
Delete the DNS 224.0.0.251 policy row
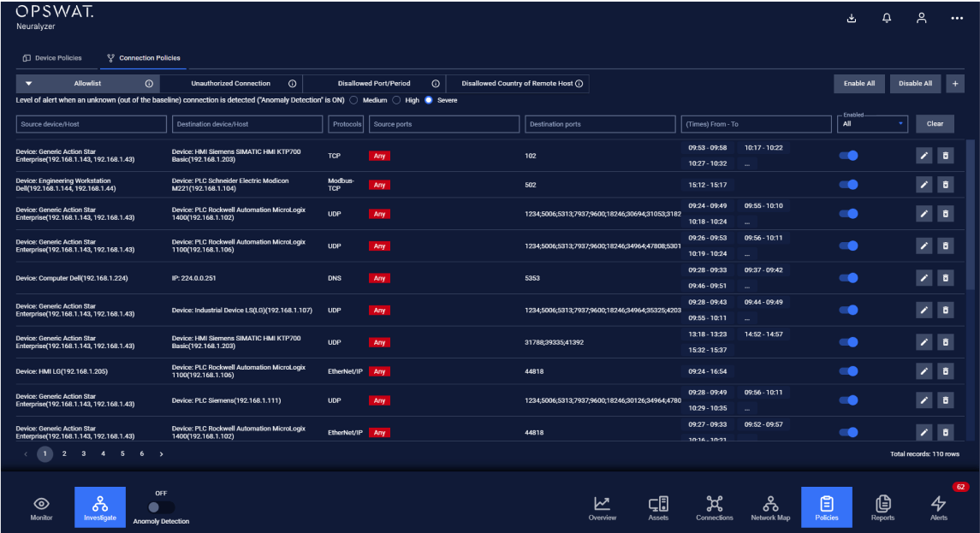point(946,278)
